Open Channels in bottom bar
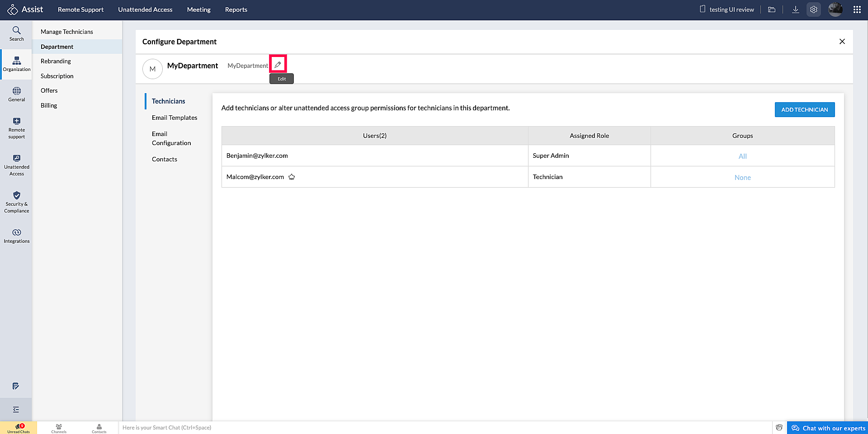This screenshot has width=868, height=434. tap(59, 428)
